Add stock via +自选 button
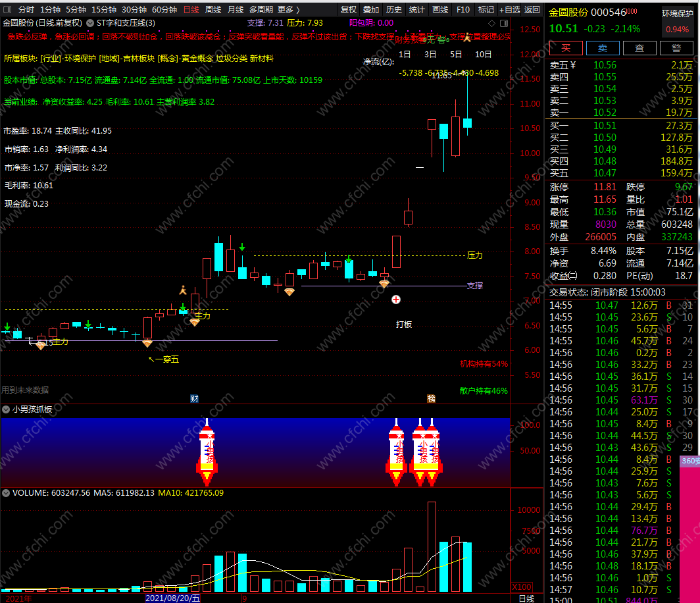The image size is (700, 603). tap(510, 9)
